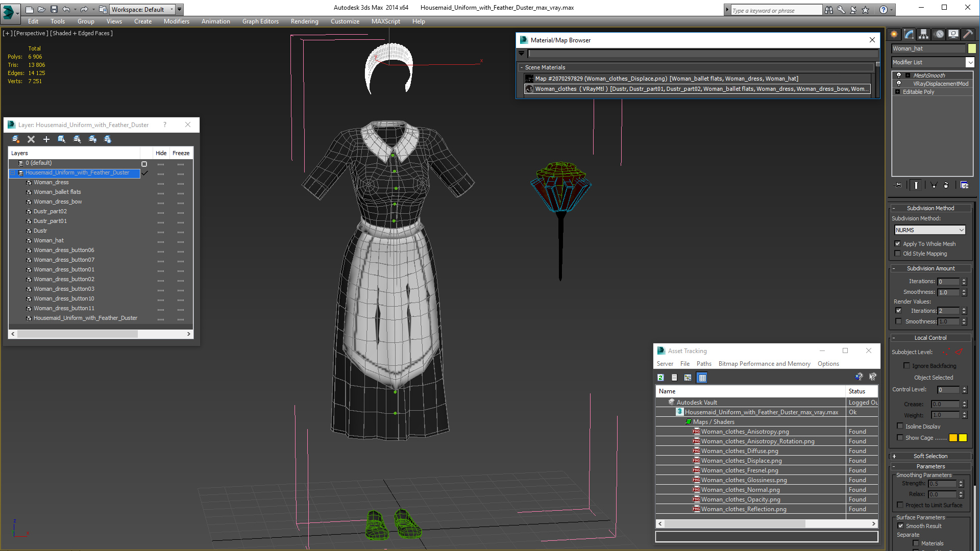This screenshot has height=551, width=980.
Task: Open Configure Modifier Sets icon
Action: pyautogui.click(x=964, y=185)
